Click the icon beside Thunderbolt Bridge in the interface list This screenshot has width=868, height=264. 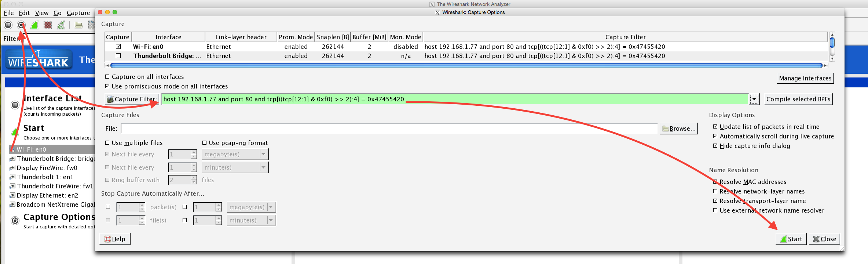click(x=12, y=159)
